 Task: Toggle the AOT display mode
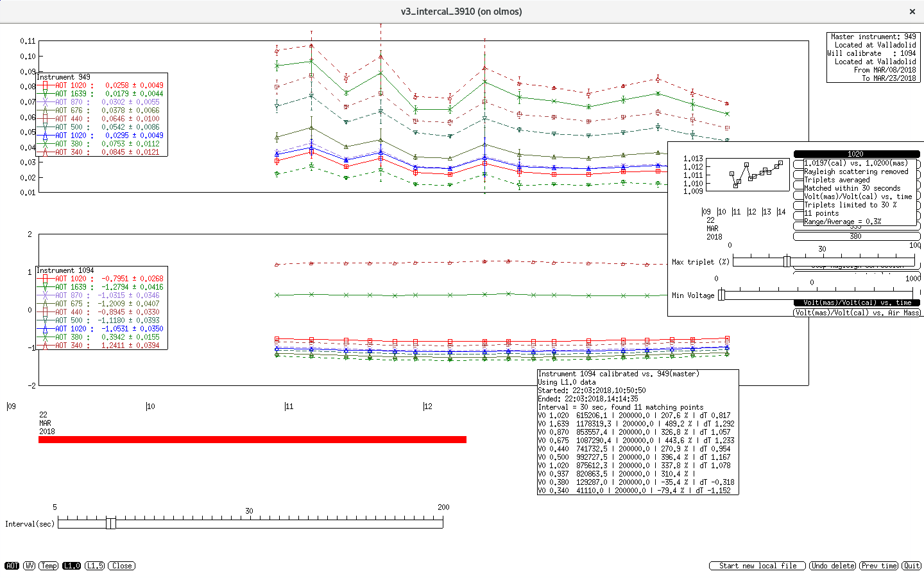[x=12, y=566]
